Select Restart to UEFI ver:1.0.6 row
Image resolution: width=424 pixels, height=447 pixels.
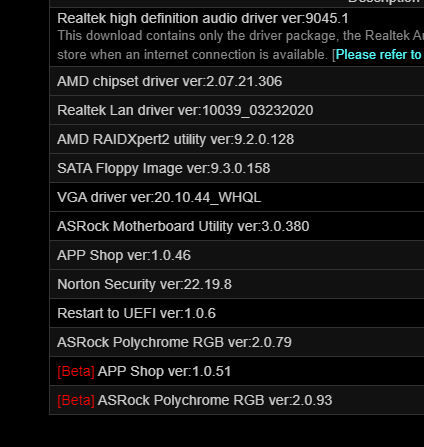pos(237,313)
